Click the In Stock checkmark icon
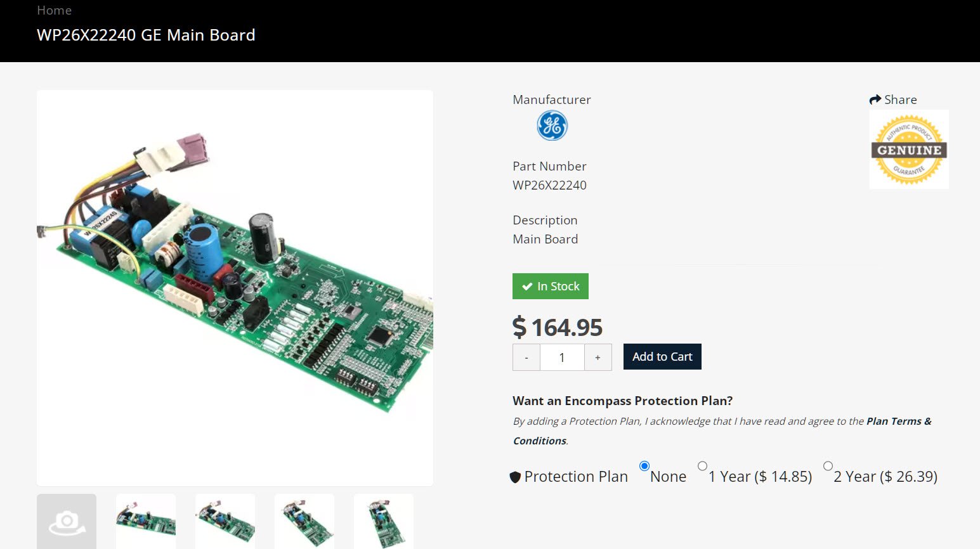 [x=527, y=287]
